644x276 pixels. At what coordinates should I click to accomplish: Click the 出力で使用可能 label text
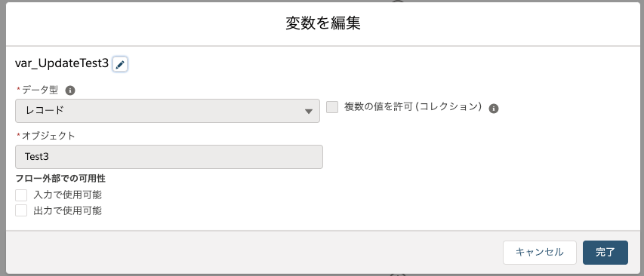tap(67, 211)
